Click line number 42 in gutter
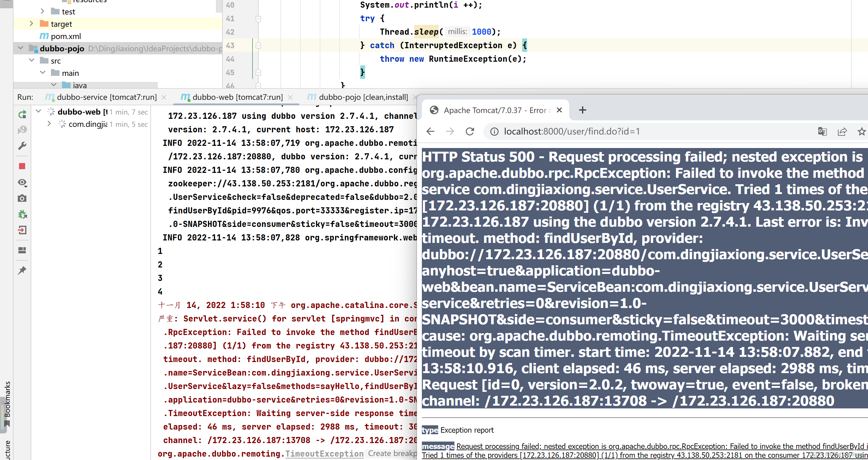The width and height of the screenshot is (868, 460). pos(230,32)
